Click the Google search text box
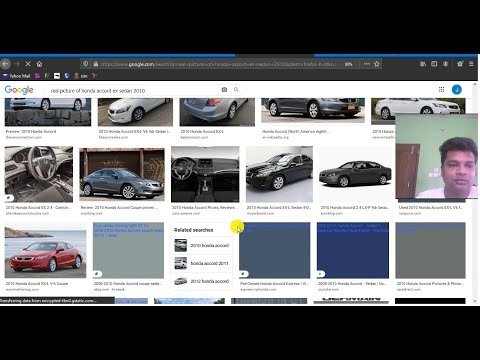Image resolution: width=480 pixels, height=360 pixels. (133, 90)
